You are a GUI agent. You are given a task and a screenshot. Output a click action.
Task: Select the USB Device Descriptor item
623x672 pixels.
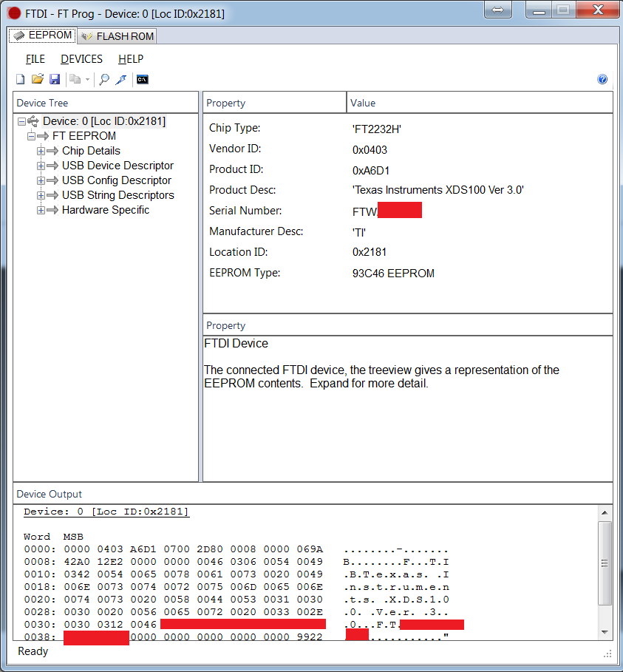pyautogui.click(x=118, y=166)
